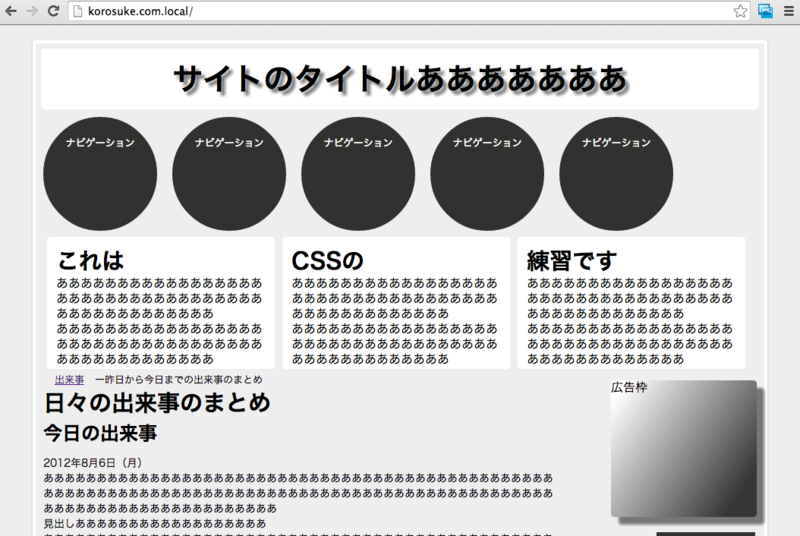The image size is (800, 536).
Task: Open the fourth ナビゲーション circle
Action: tap(487, 173)
